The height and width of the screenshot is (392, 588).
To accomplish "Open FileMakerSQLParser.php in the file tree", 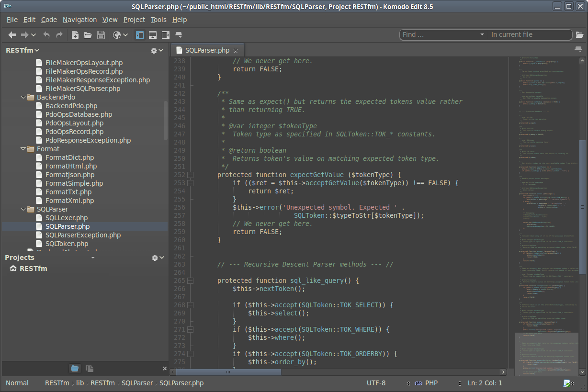I will pyautogui.click(x=83, y=89).
